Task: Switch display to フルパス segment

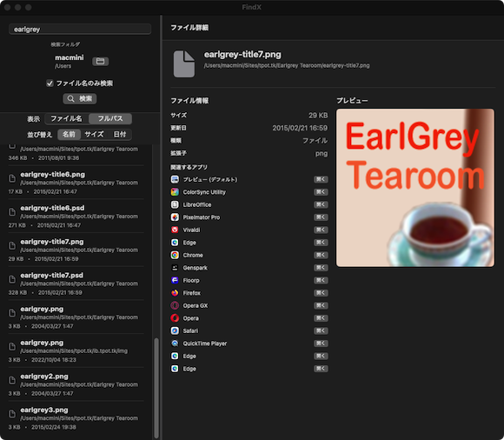Action: 110,118
